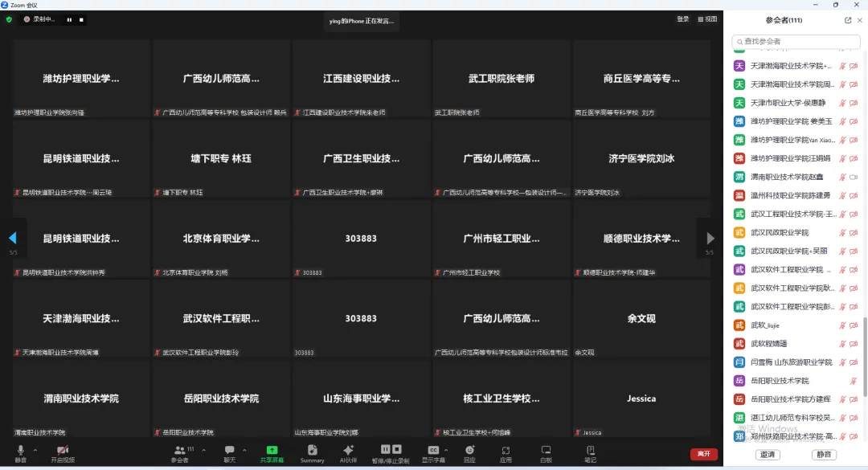The width and height of the screenshot is (868, 470).
Task: Click the meeting security shield icon
Action: coord(8,19)
